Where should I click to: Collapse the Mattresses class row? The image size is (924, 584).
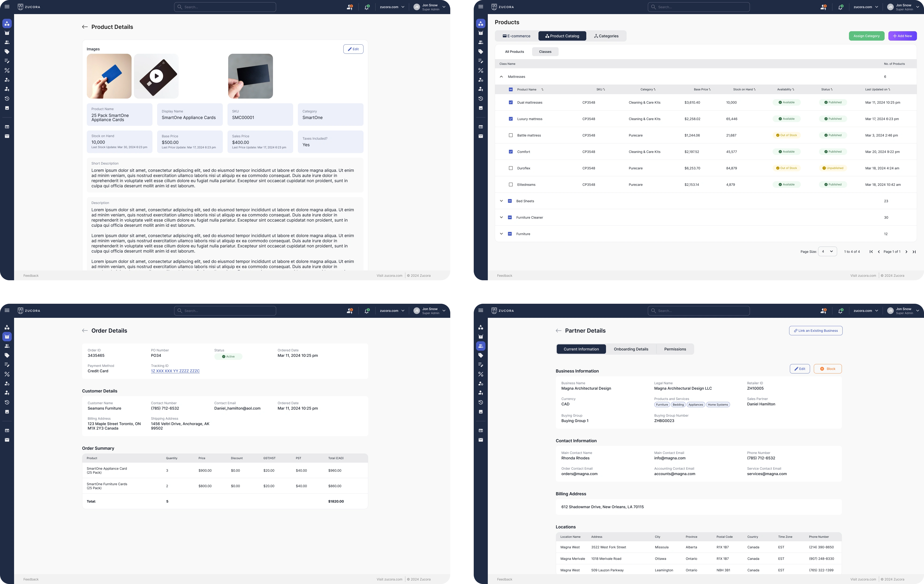501,77
